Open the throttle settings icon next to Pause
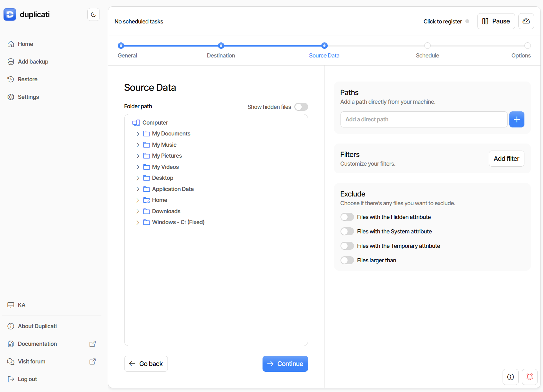The width and height of the screenshot is (543, 392). tap(526, 21)
